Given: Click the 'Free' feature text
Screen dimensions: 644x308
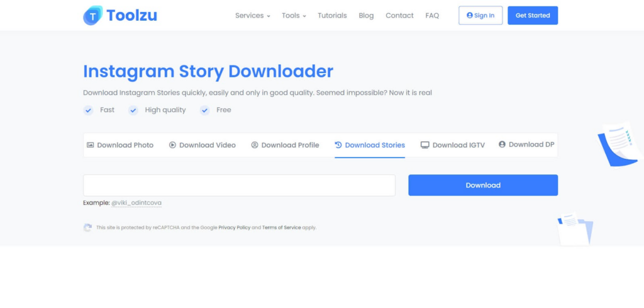Looking at the screenshot, I should (x=223, y=110).
